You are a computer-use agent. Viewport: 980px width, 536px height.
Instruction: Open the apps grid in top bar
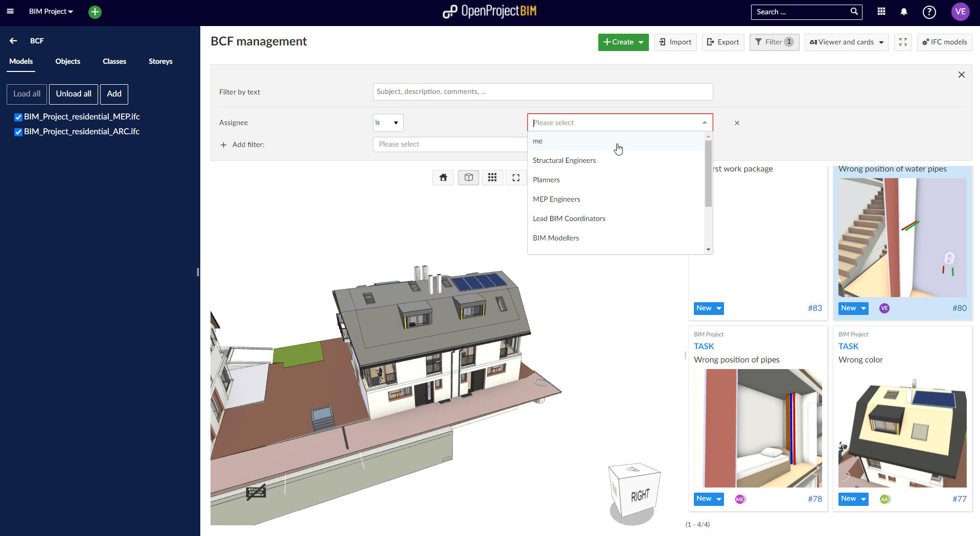click(881, 12)
